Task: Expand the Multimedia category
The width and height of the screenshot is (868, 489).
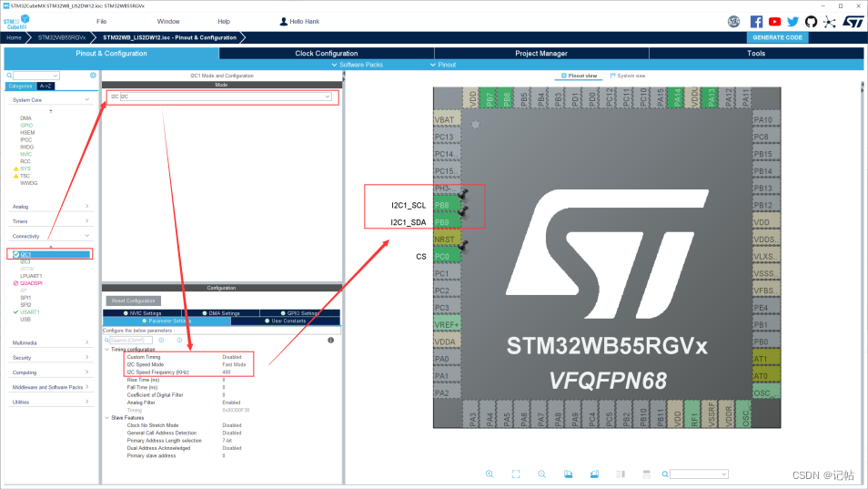Action: click(87, 342)
